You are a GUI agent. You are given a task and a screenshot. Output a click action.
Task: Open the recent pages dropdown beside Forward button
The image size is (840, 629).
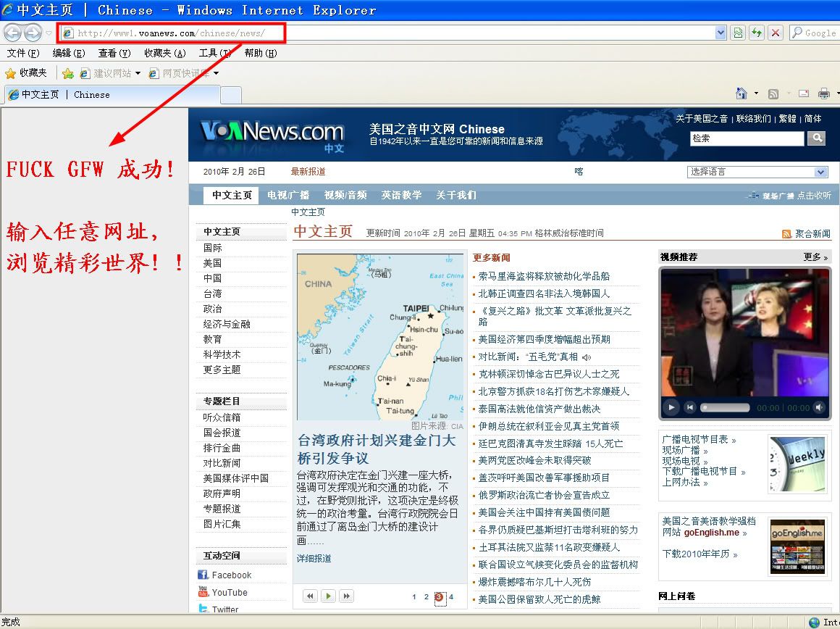49,33
